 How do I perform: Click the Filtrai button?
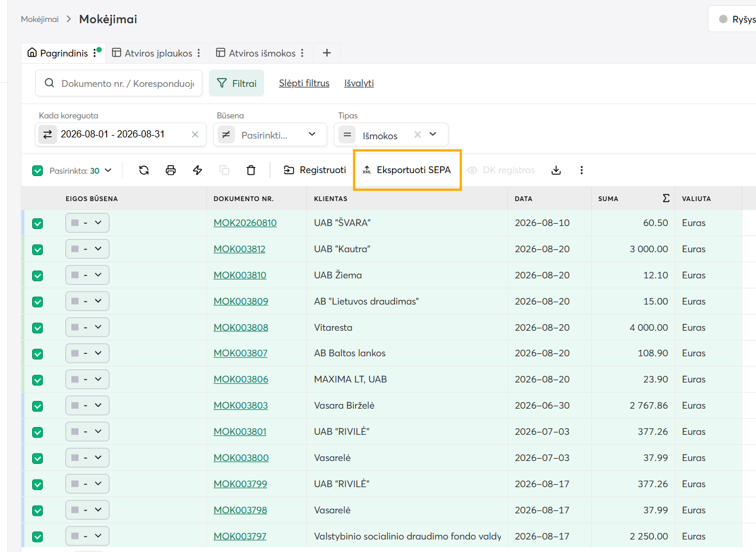236,83
